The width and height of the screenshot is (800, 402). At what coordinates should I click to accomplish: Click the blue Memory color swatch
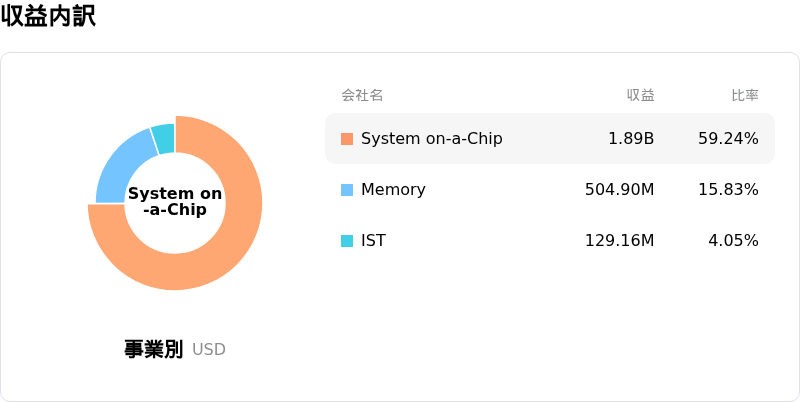click(x=347, y=190)
